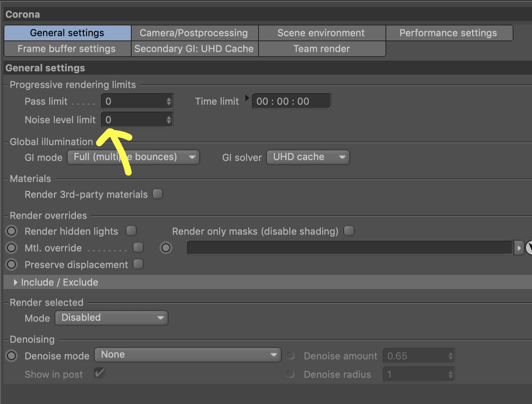Enable Render only masks (disable shading)
Image resolution: width=532 pixels, height=404 pixels.
tap(349, 231)
